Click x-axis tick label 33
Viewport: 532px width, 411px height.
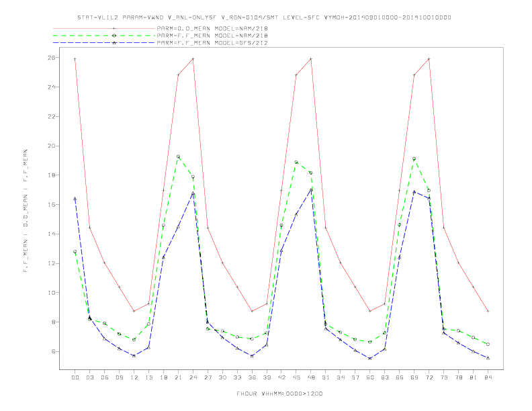click(237, 377)
